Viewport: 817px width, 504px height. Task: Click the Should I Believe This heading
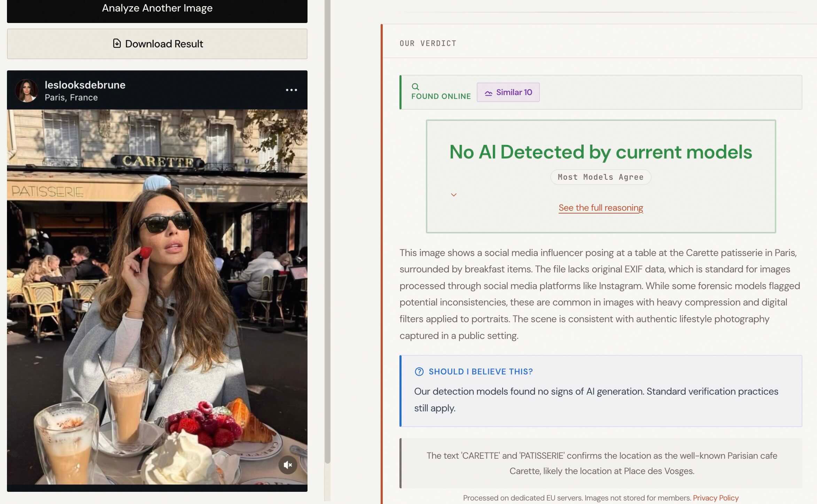pos(480,372)
